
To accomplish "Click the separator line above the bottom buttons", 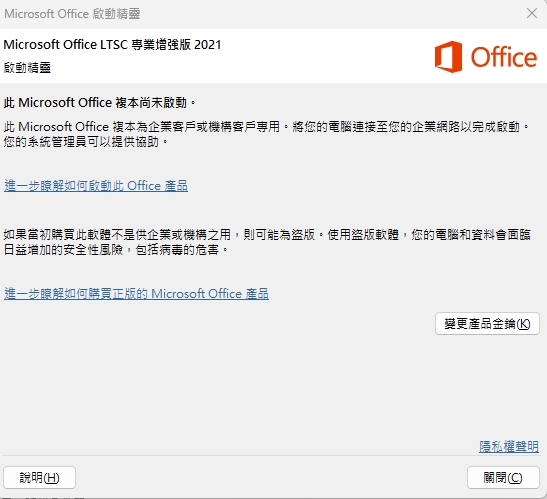I will coord(271,455).
